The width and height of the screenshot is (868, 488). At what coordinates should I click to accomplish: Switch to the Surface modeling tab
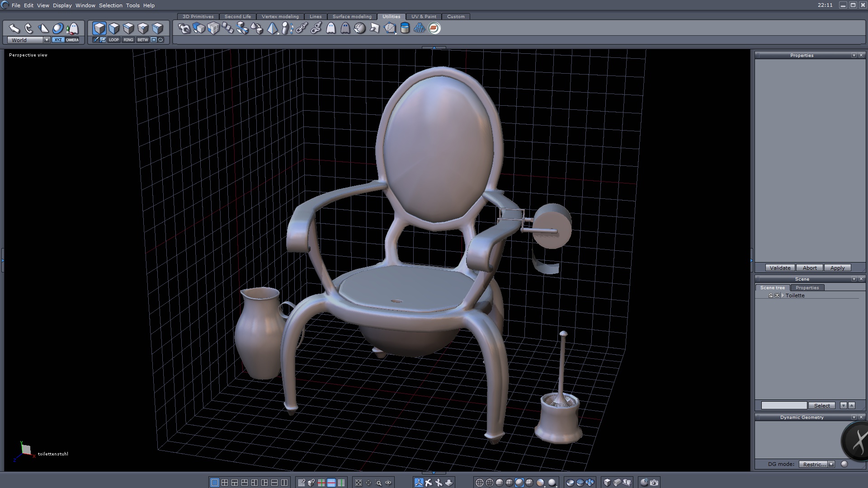(352, 16)
